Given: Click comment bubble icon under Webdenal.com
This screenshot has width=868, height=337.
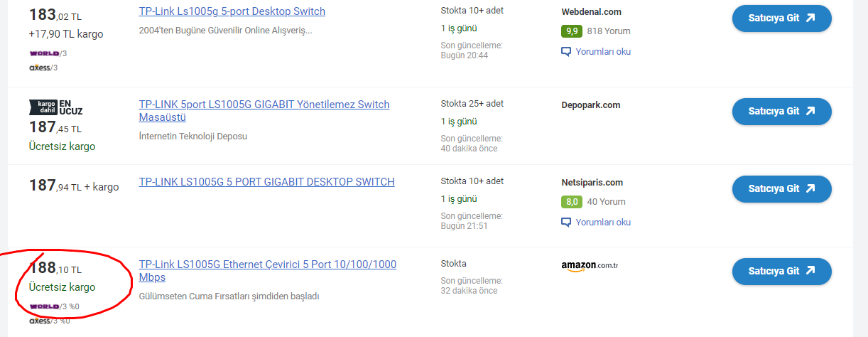Looking at the screenshot, I should 566,52.
